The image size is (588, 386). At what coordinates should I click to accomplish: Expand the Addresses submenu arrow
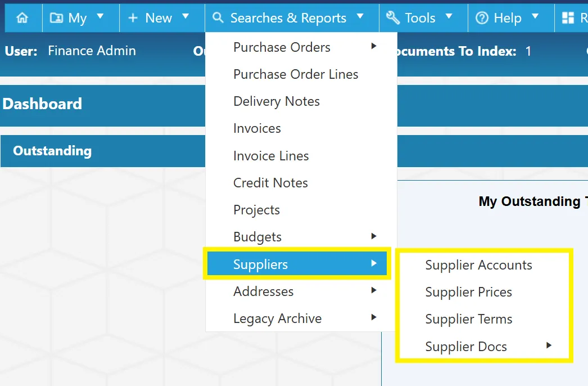pos(373,290)
